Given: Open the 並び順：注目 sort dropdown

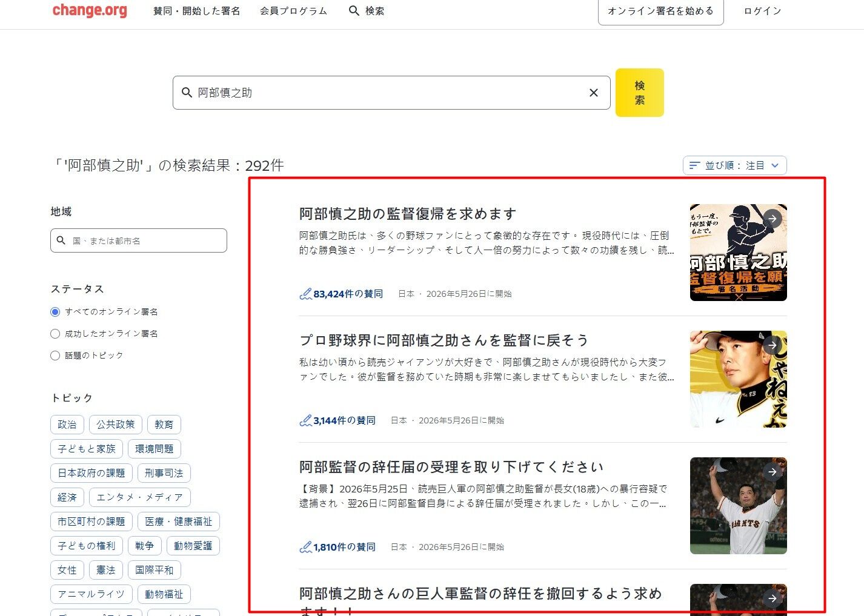Looking at the screenshot, I should click(735, 165).
